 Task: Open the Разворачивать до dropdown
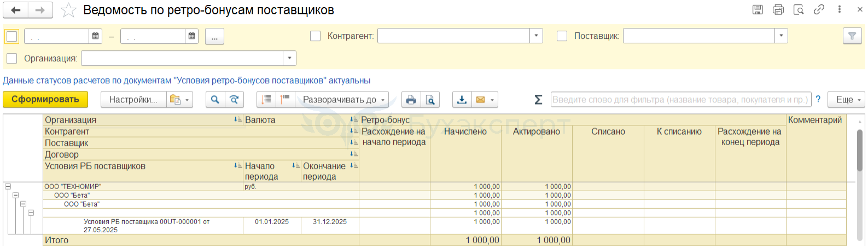(342, 100)
